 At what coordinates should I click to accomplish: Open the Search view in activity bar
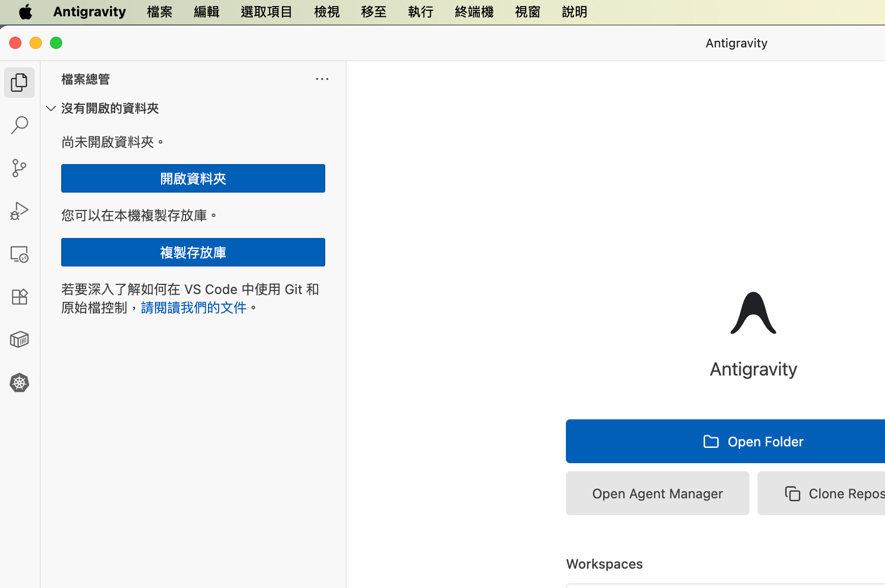(x=19, y=125)
